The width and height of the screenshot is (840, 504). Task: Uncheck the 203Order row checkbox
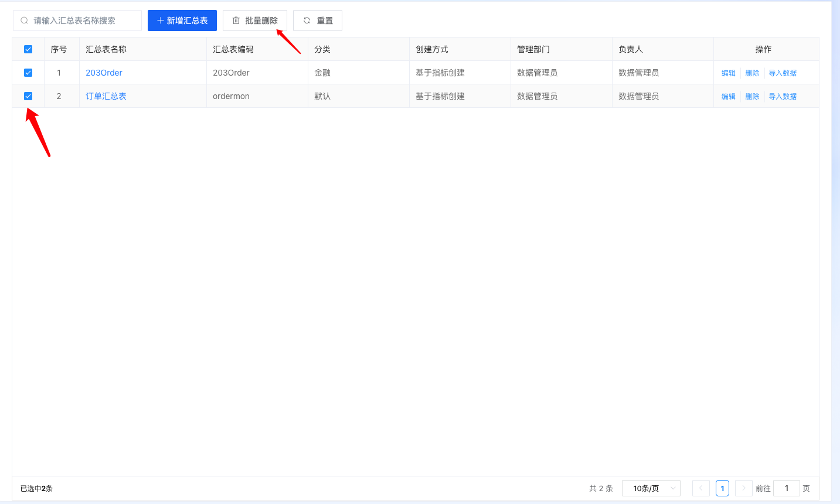[28, 73]
